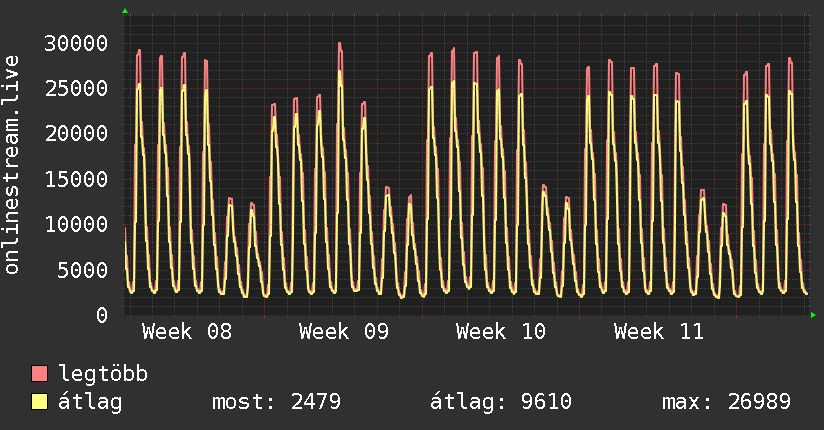This screenshot has width=824, height=430.
Task: Click the Week 08 axis label
Action: 187,331
